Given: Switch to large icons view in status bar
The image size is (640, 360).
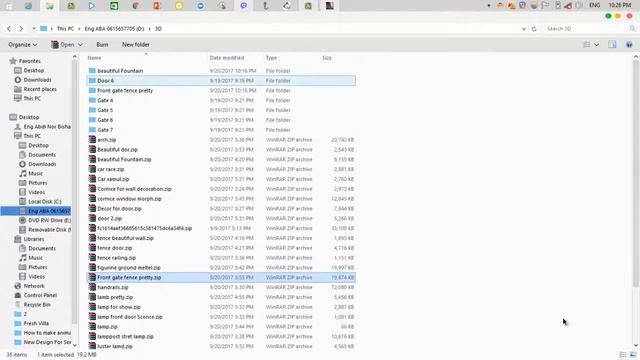Looking at the screenshot, I should click(x=633, y=355).
